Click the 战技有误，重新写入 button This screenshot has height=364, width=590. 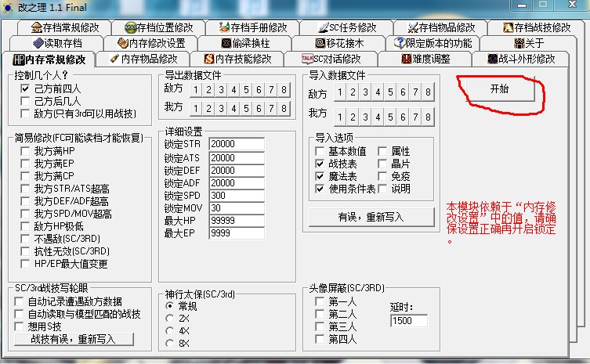74,339
